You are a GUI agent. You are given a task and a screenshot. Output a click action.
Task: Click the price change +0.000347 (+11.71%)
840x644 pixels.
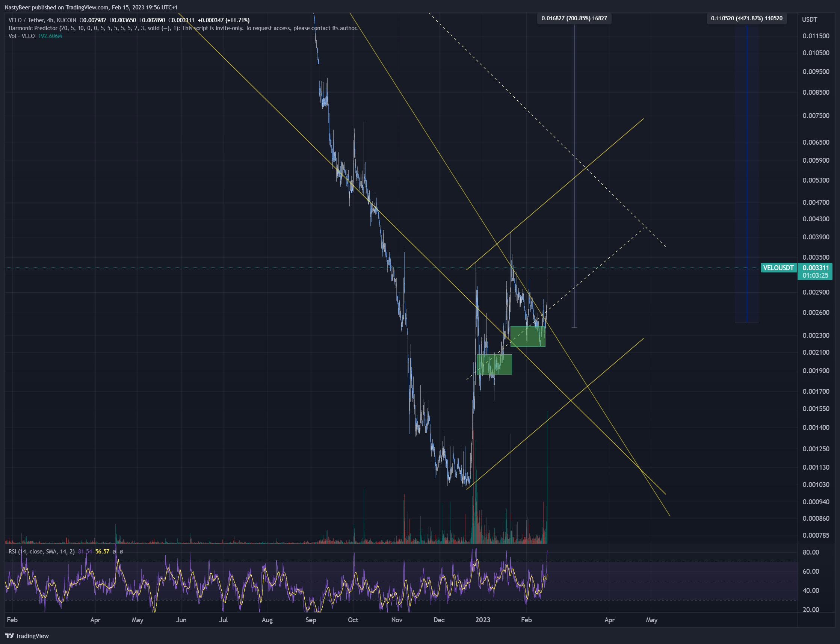pos(224,20)
